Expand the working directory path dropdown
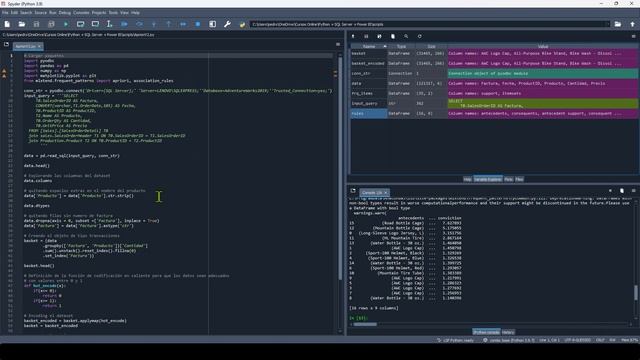 pyautogui.click(x=607, y=24)
